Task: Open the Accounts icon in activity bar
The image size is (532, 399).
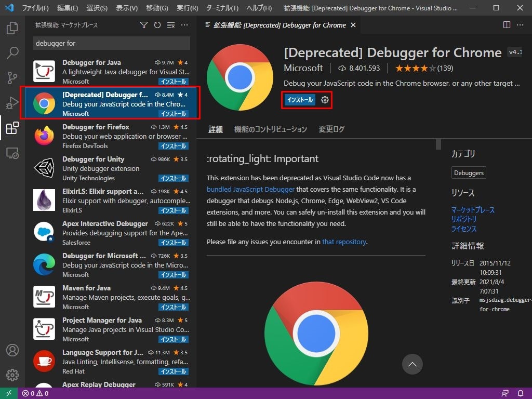Action: click(x=12, y=350)
